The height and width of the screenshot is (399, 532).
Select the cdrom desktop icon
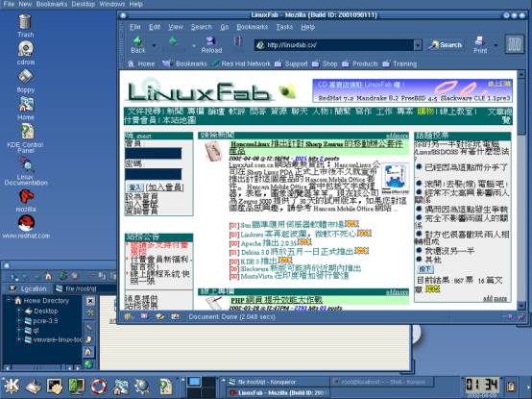[x=25, y=53]
